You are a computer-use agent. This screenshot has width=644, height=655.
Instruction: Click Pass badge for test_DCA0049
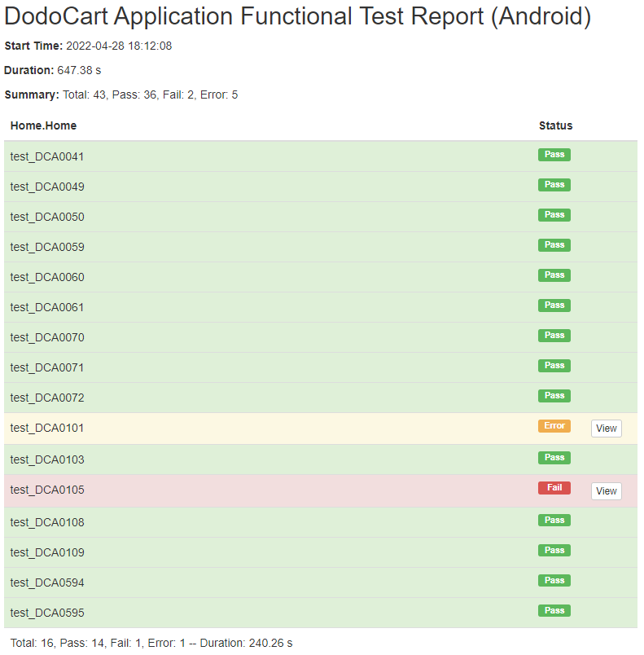pyautogui.click(x=554, y=185)
